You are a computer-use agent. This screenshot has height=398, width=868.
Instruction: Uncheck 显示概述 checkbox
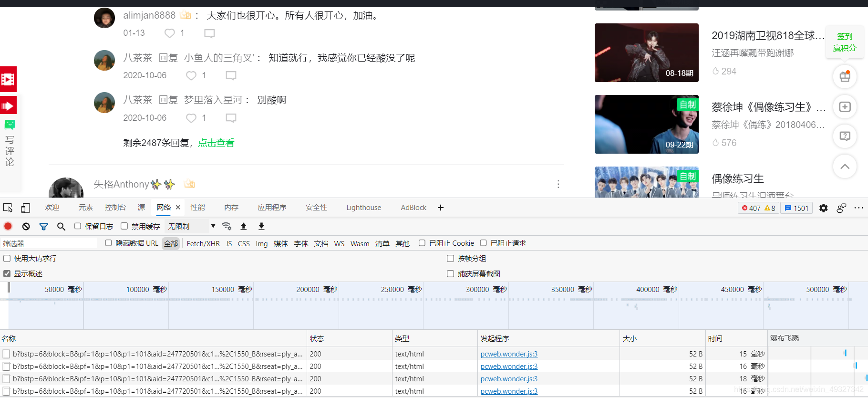(x=7, y=273)
